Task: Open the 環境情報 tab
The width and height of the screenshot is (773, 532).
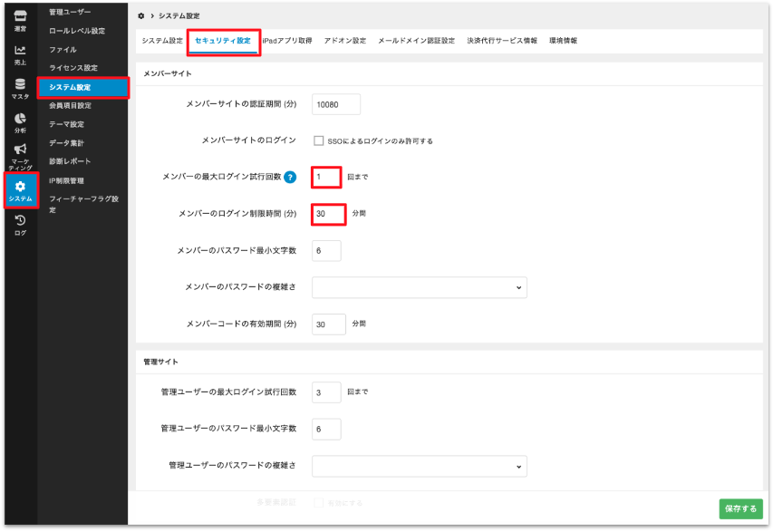Action: click(x=563, y=41)
